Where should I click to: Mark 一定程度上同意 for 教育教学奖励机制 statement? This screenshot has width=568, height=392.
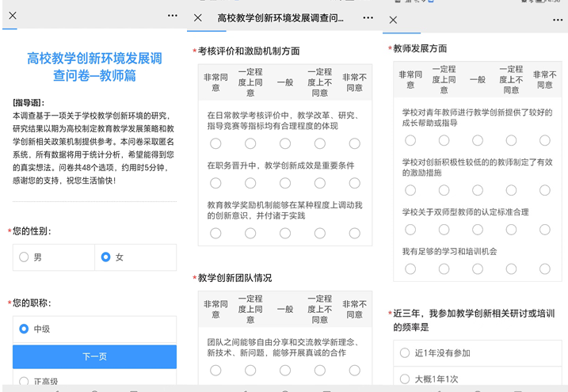[x=250, y=234]
